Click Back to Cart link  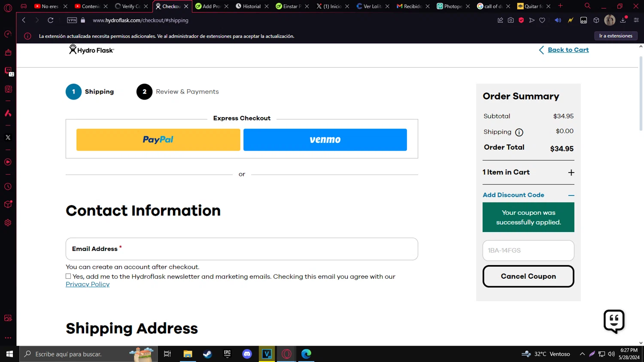pos(568,50)
